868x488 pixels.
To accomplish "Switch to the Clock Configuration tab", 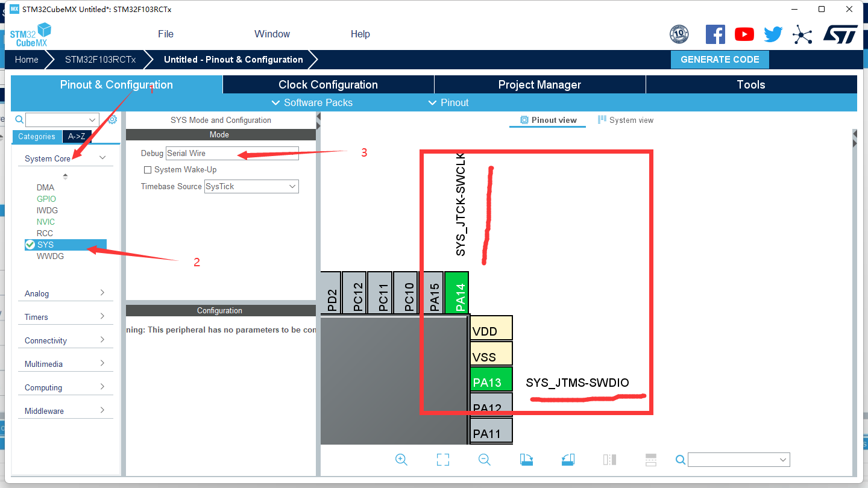I will (x=328, y=84).
